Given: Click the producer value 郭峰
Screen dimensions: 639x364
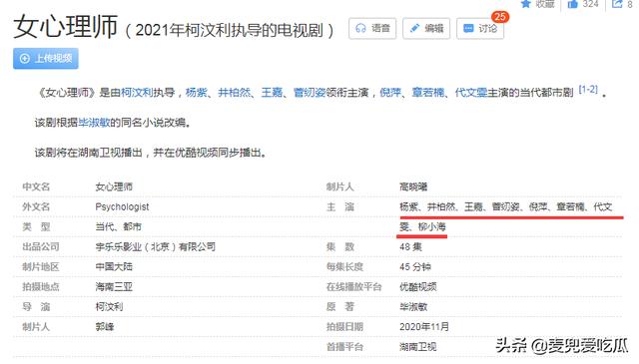Looking at the screenshot, I should 105,326.
